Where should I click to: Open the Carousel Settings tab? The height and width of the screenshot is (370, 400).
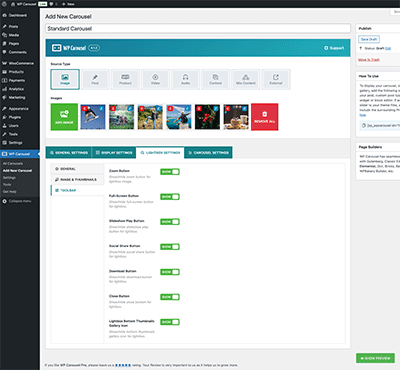(x=208, y=153)
